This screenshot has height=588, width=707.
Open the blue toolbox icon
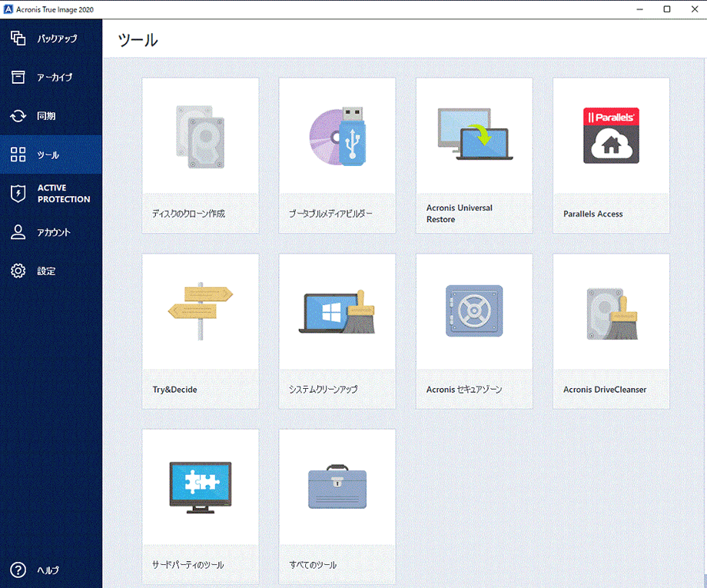click(x=337, y=487)
